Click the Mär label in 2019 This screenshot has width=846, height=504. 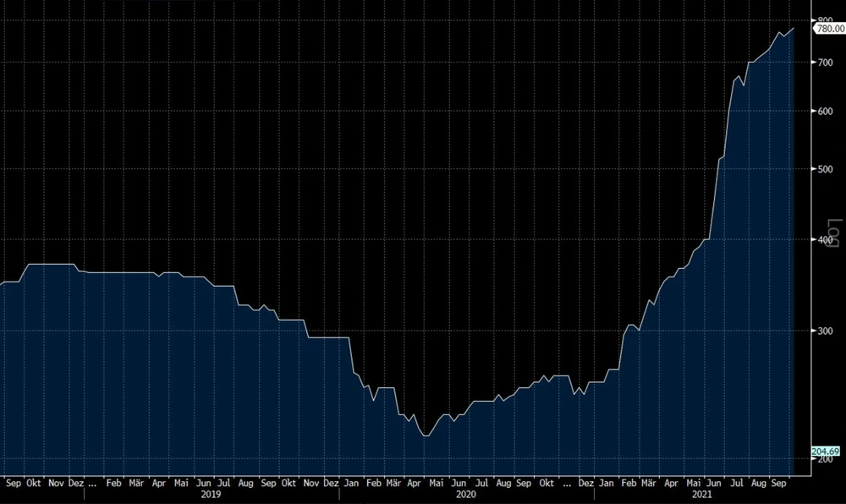pos(136,483)
